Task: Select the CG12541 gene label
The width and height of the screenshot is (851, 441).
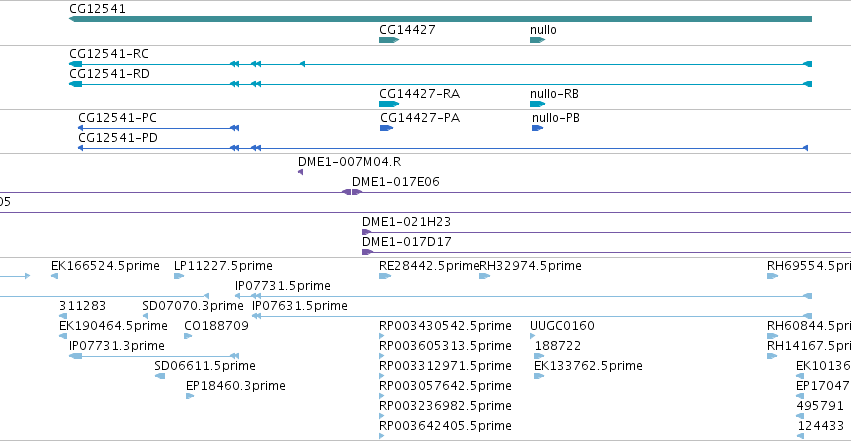Action: (97, 9)
